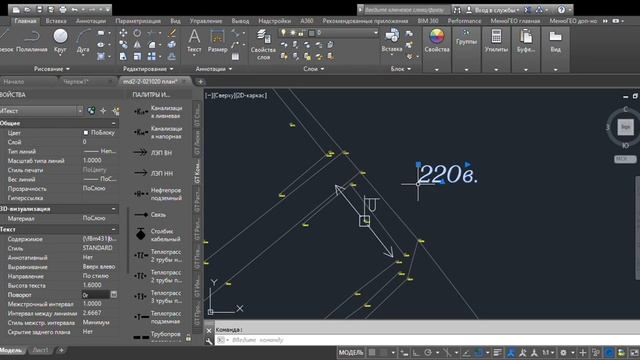This screenshot has height=360, width=640.
Task: Toggle annotation visibility icon in status bar
Action: coord(510,352)
